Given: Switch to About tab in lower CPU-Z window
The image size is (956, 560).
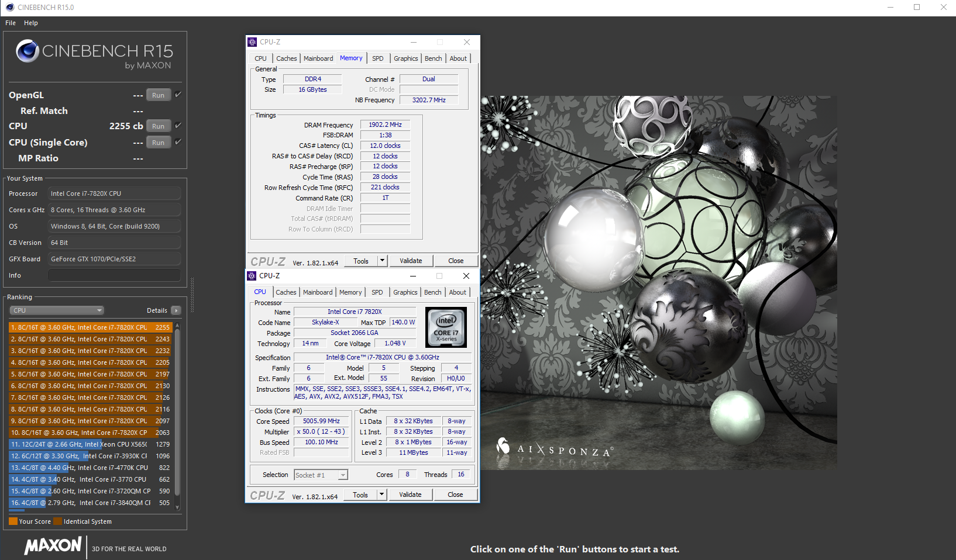Looking at the screenshot, I should (458, 292).
